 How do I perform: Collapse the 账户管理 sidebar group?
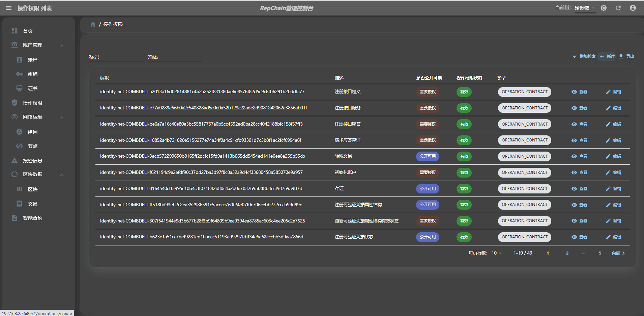pos(38,45)
